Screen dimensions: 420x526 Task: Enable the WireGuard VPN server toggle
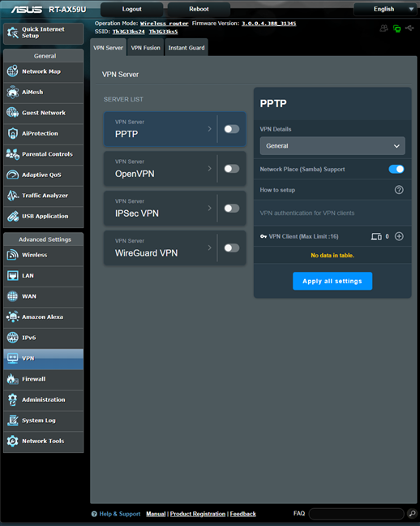(232, 248)
